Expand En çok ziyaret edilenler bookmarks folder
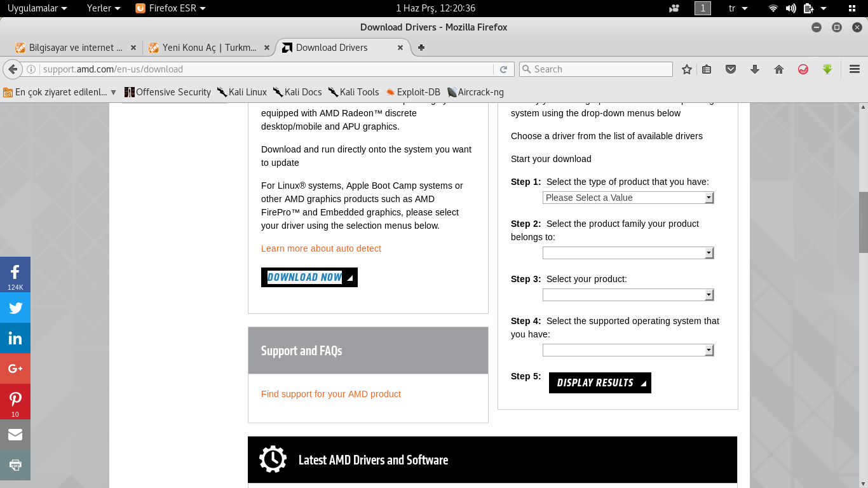 (60, 92)
